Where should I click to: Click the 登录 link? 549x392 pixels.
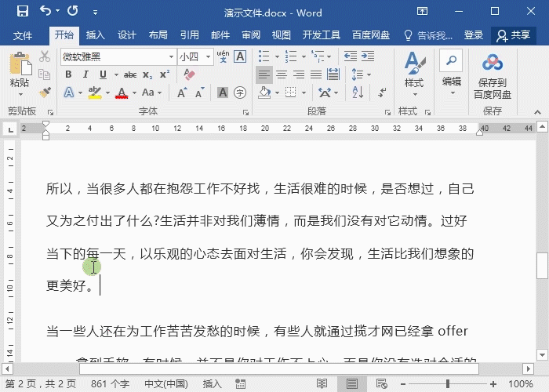pos(474,35)
